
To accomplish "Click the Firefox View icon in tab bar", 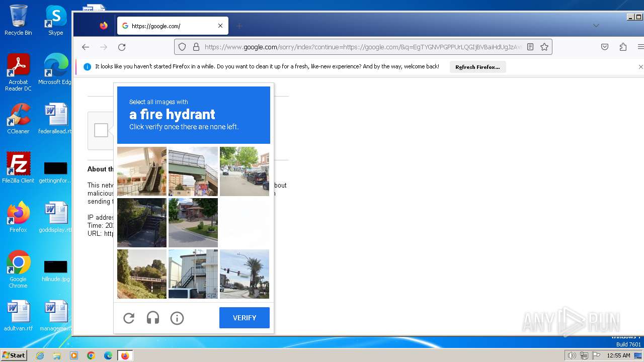I will 104,26.
